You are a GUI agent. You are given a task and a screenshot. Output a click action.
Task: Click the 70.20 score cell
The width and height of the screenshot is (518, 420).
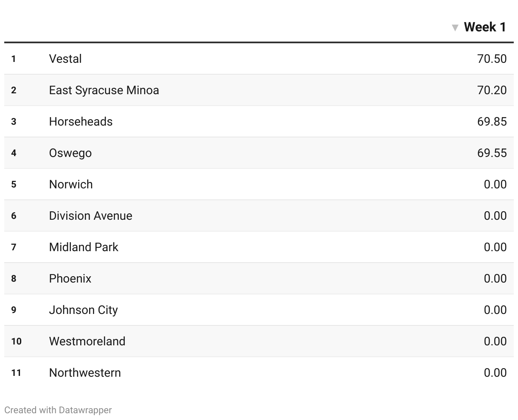click(492, 90)
